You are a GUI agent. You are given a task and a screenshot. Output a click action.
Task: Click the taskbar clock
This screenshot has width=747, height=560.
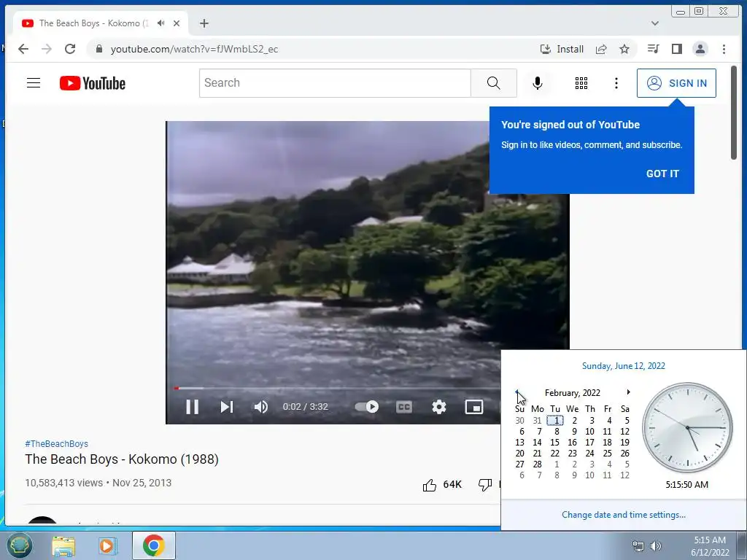(709, 546)
